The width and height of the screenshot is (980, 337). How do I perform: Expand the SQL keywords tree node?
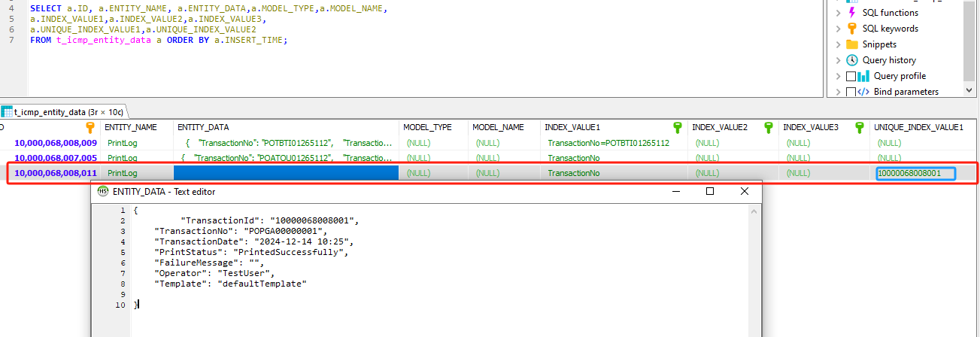click(838, 29)
